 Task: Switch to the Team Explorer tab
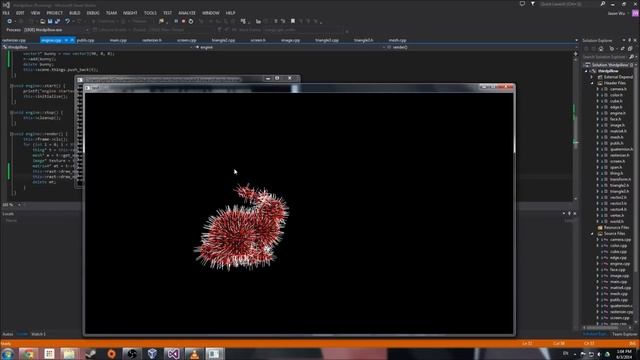tap(624, 334)
